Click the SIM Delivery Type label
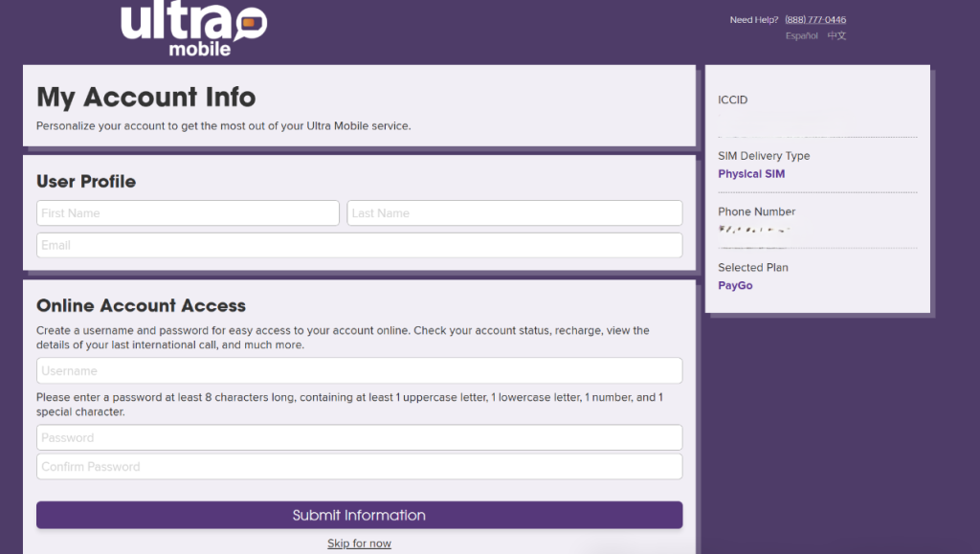 (x=764, y=156)
